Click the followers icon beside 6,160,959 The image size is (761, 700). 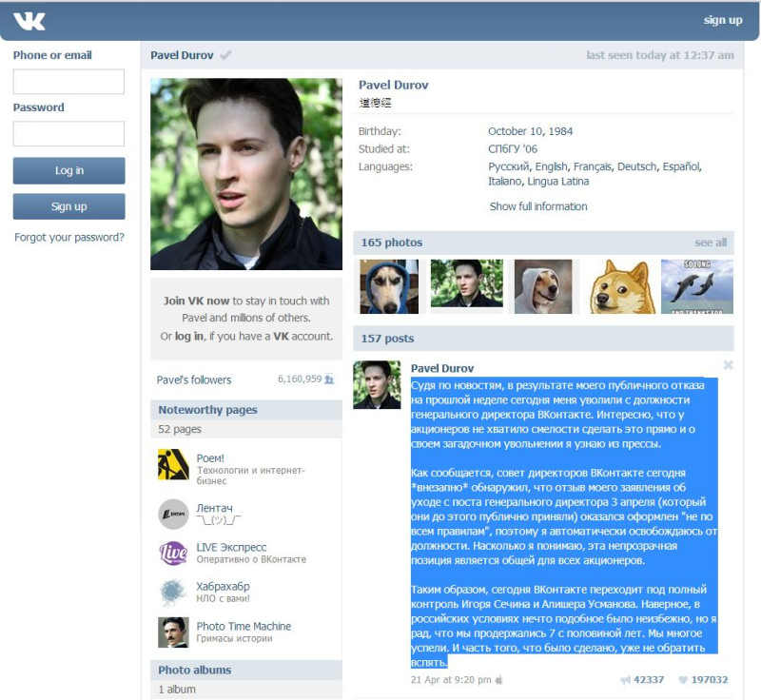pos(329,379)
